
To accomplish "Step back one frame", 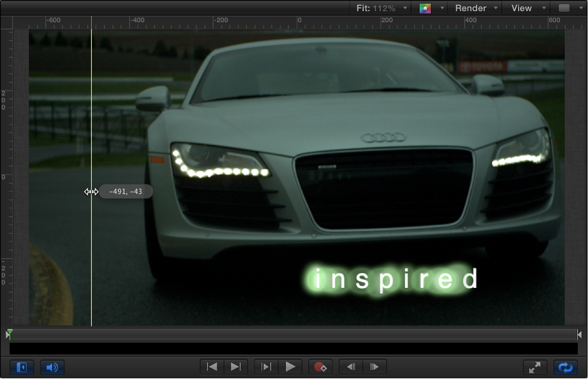I will pos(351,367).
